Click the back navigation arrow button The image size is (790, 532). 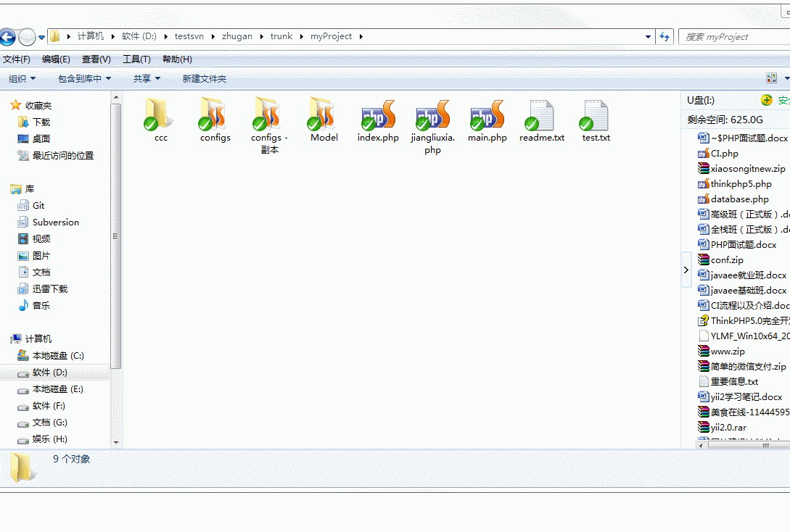point(8,37)
